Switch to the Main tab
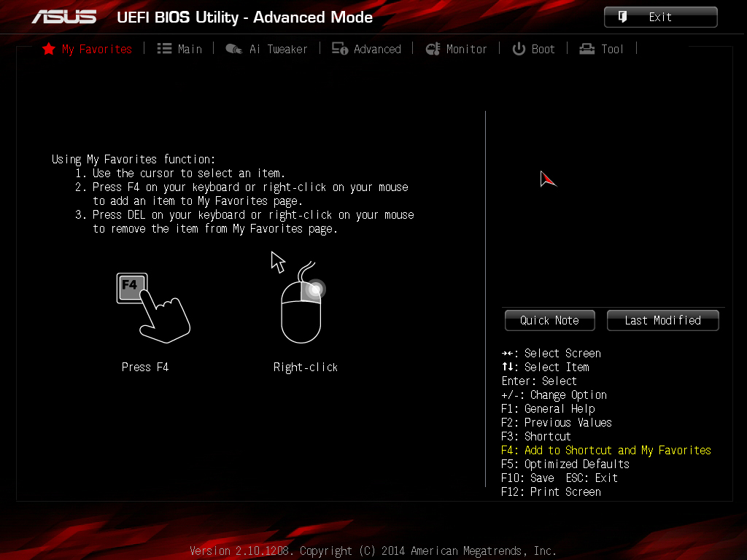Image resolution: width=747 pixels, height=560 pixels. 190,49
